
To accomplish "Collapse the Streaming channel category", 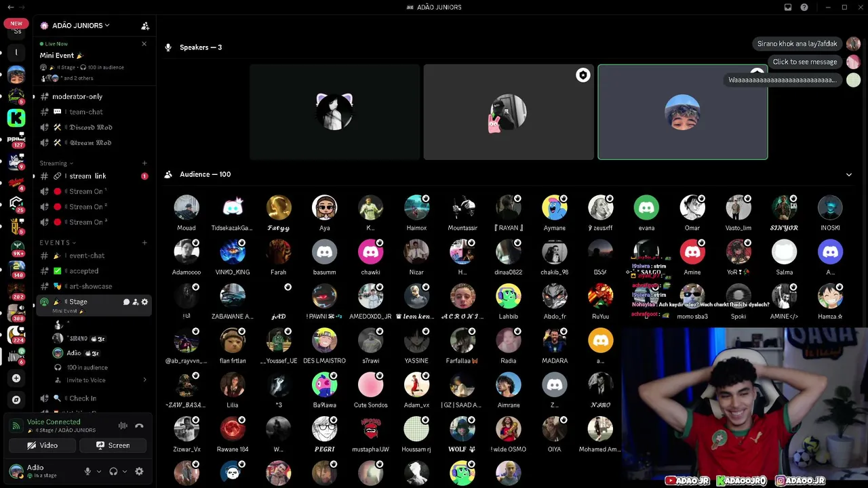I will pos(56,163).
